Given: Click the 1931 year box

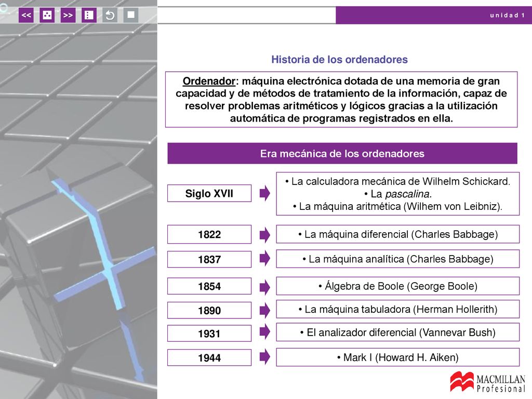Looking at the screenshot, I should pyautogui.click(x=209, y=334).
